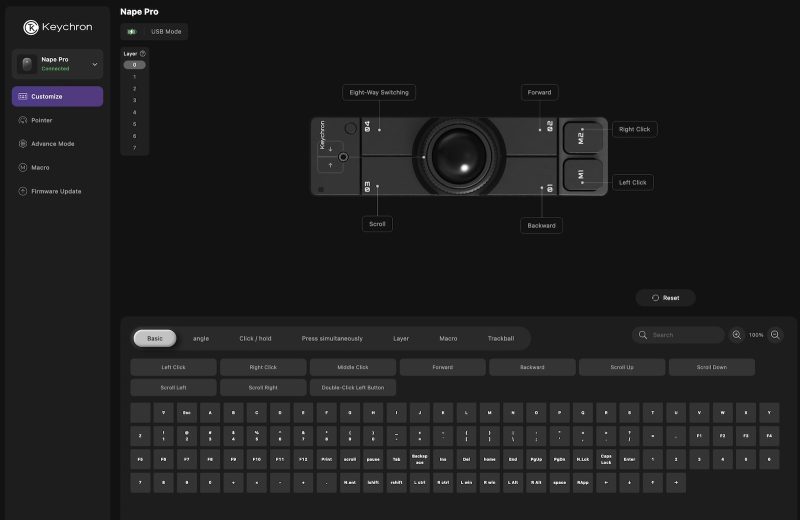This screenshot has width=800, height=520.
Task: Select layer 0
Action: point(135,65)
